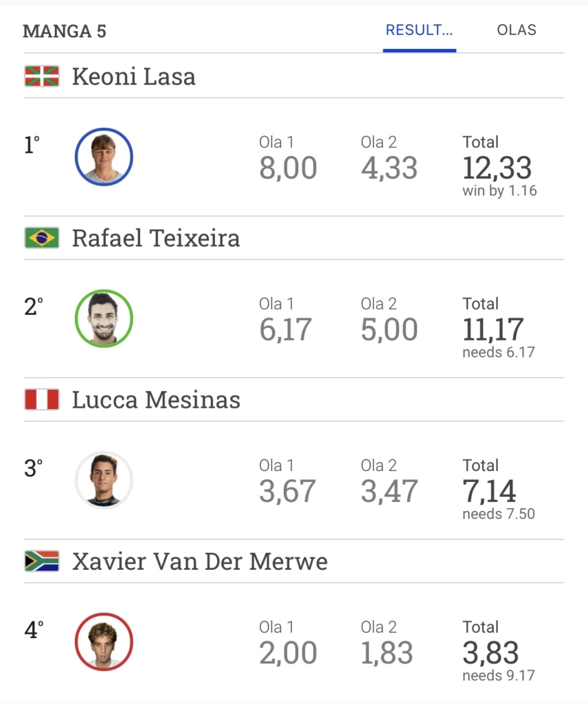Open Rafael Teixeira athlete name link
Viewport: 588px width, 704px height.
point(156,238)
